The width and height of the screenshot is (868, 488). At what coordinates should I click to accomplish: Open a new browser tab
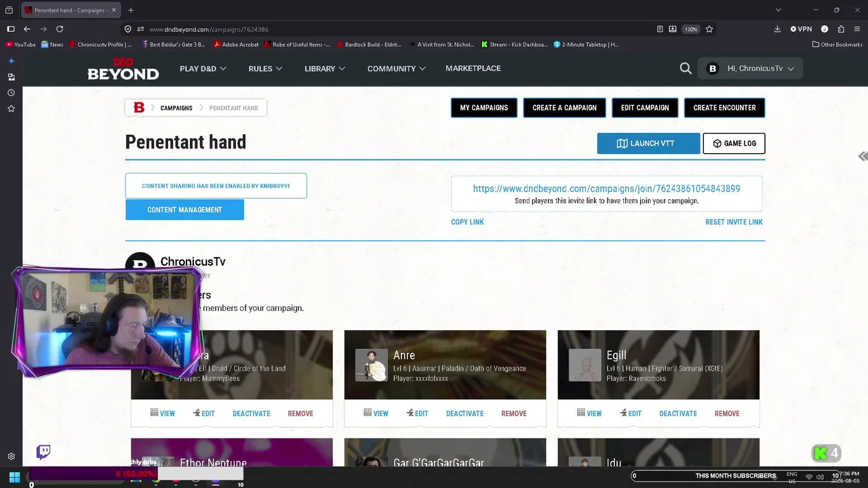coord(131,10)
